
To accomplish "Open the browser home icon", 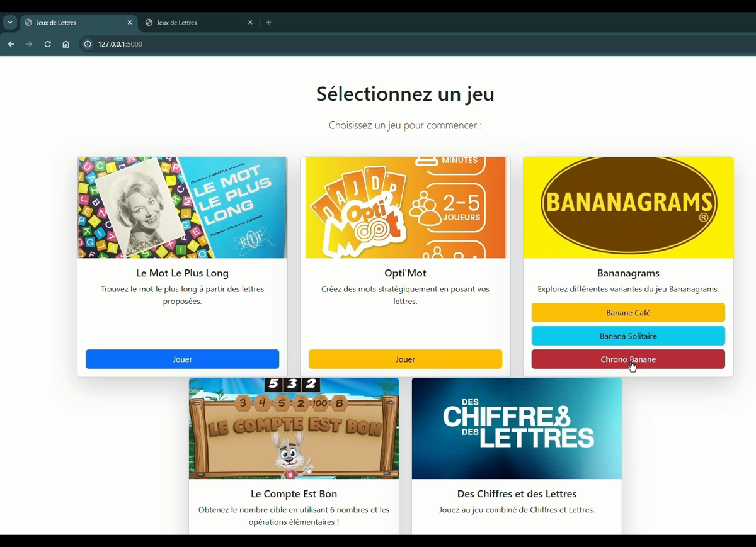I will [x=66, y=44].
